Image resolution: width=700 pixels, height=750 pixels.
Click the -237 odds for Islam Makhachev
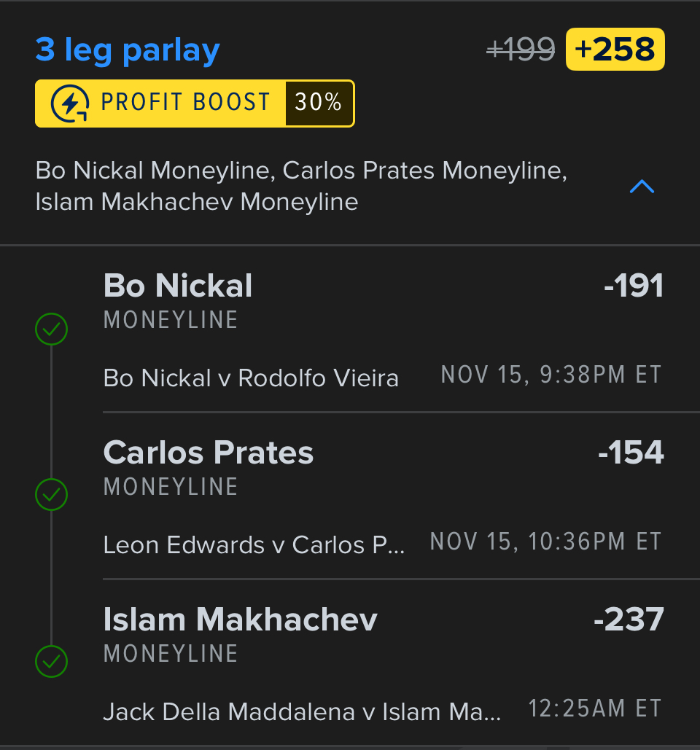coord(629,620)
